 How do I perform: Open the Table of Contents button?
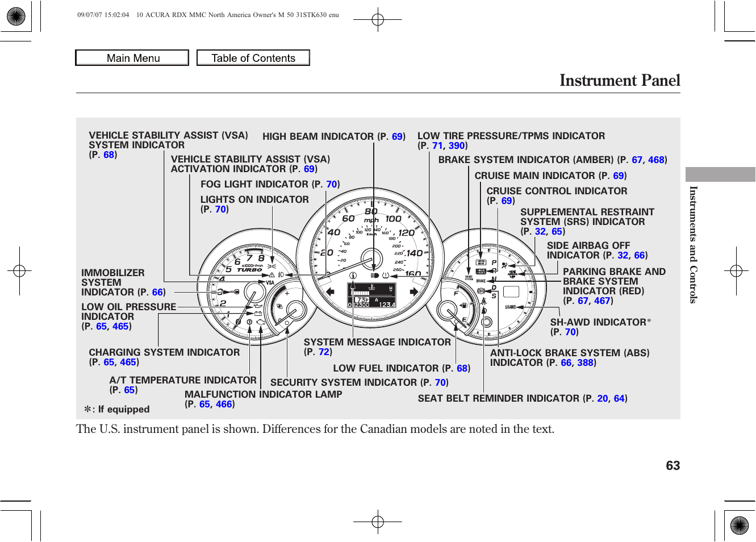click(253, 58)
